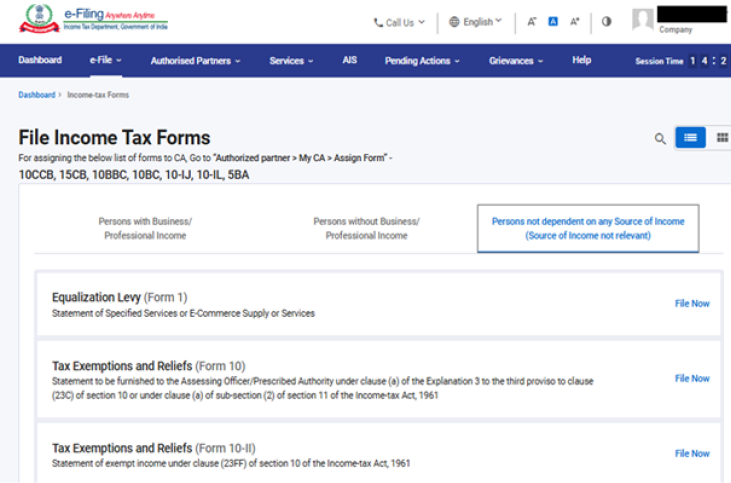Screen dimensions: 731x483
Task: Select Persons without Business/Professional Income tab
Action: point(366,228)
